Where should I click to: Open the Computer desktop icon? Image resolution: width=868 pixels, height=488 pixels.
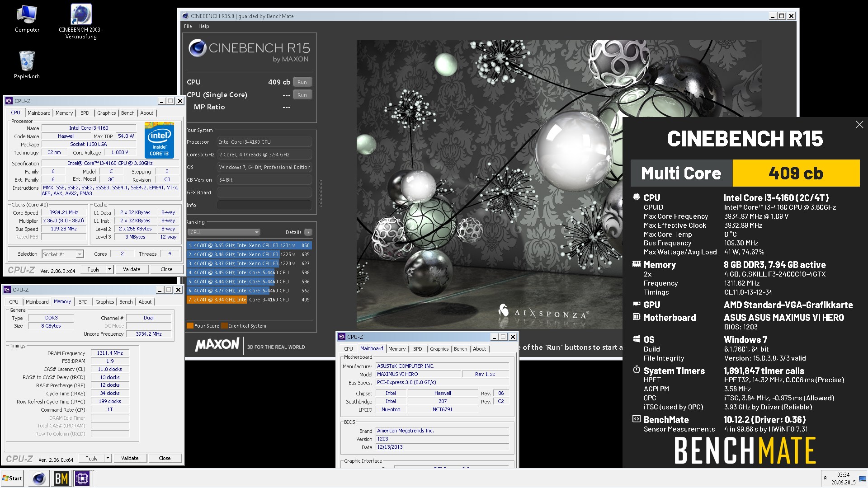click(27, 19)
